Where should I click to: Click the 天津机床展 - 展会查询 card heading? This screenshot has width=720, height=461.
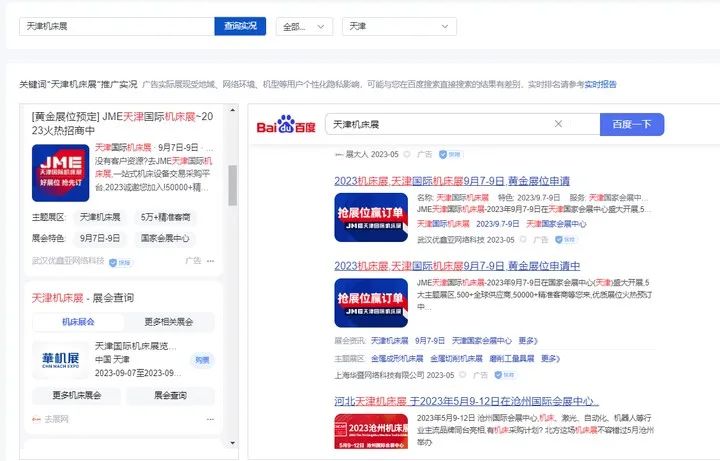[x=83, y=298]
